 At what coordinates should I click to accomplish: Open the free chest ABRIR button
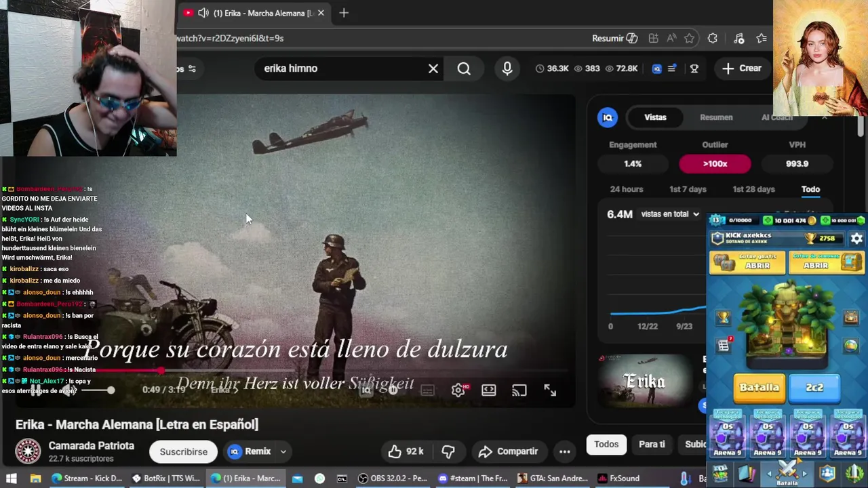tap(747, 262)
